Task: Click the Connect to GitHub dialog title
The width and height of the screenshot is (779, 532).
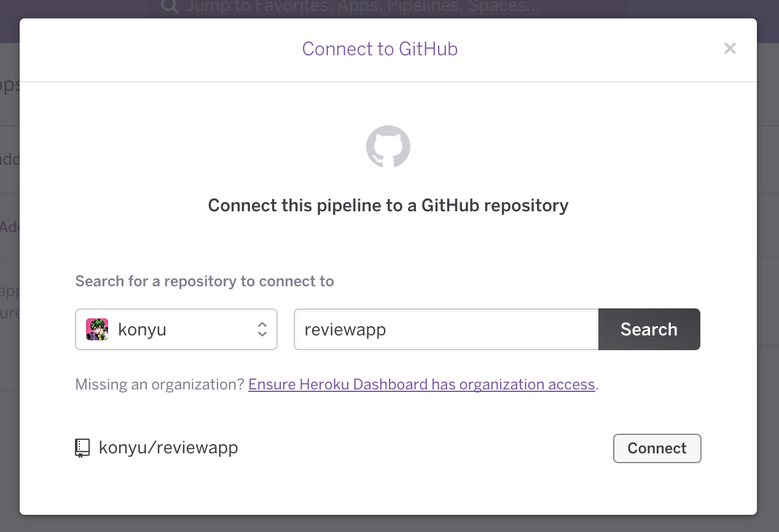Action: (x=380, y=49)
